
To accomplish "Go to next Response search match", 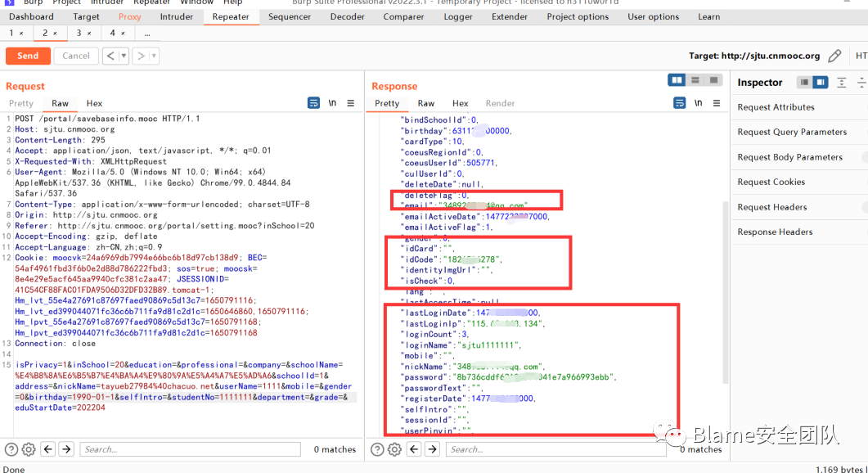I will [432, 449].
